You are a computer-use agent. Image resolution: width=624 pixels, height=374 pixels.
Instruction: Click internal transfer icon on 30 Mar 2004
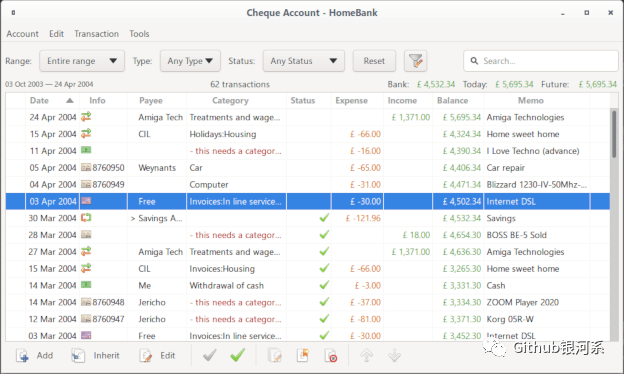[86, 218]
